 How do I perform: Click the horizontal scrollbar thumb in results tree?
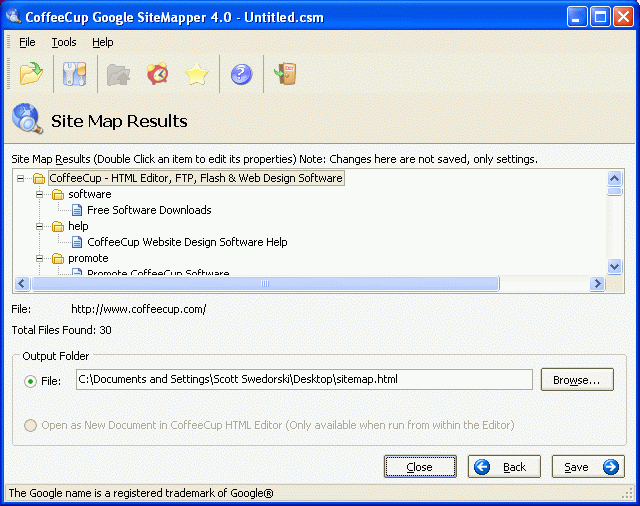tap(265, 283)
